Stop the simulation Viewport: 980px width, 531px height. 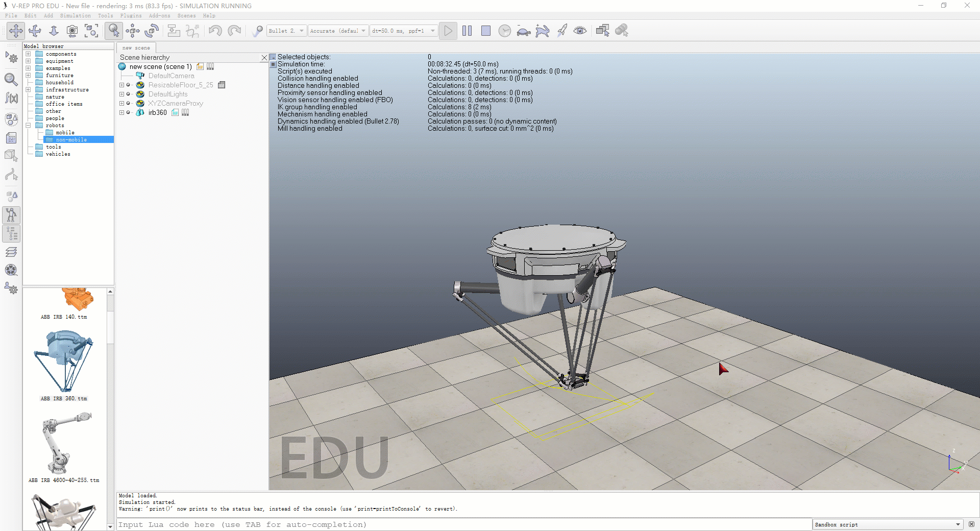(486, 31)
